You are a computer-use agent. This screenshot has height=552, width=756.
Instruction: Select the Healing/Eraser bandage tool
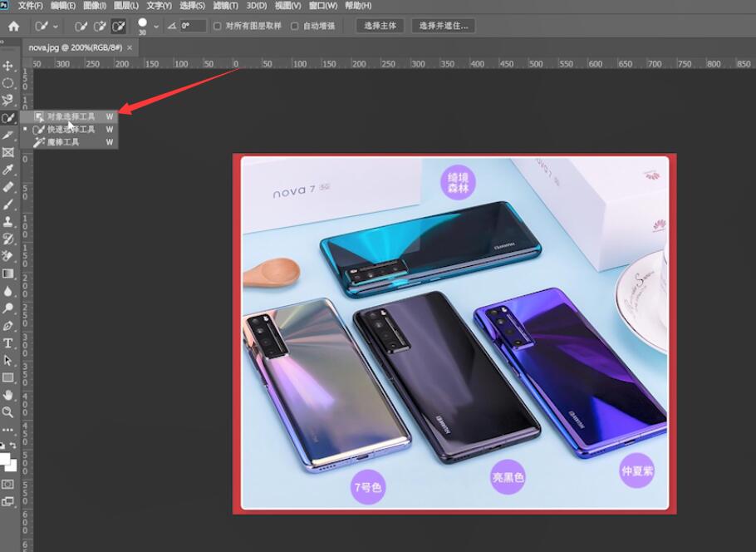[7, 187]
